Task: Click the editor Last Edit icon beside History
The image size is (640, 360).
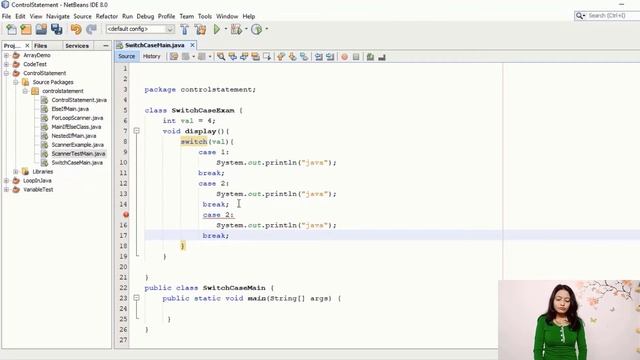Action: click(174, 57)
